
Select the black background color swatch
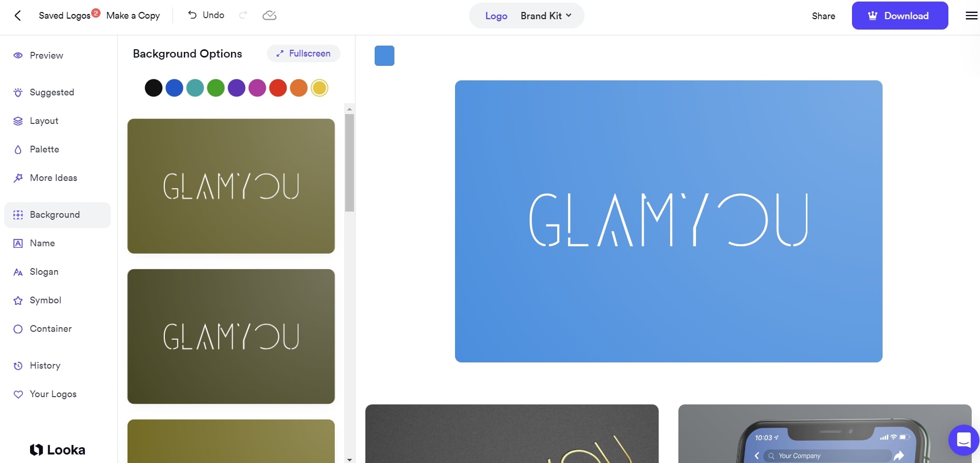coord(153,88)
